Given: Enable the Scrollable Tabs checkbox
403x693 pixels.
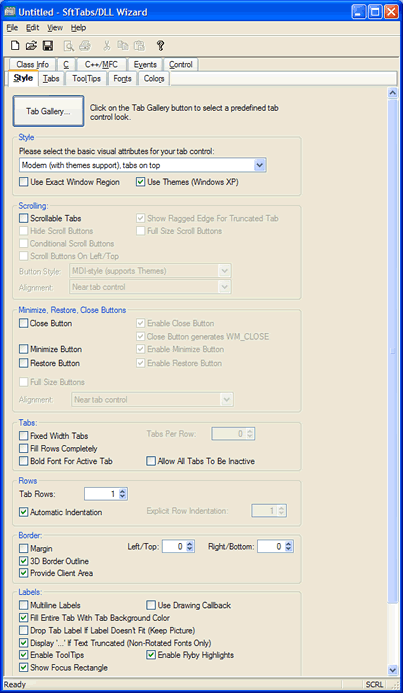Looking at the screenshot, I should [23, 218].
